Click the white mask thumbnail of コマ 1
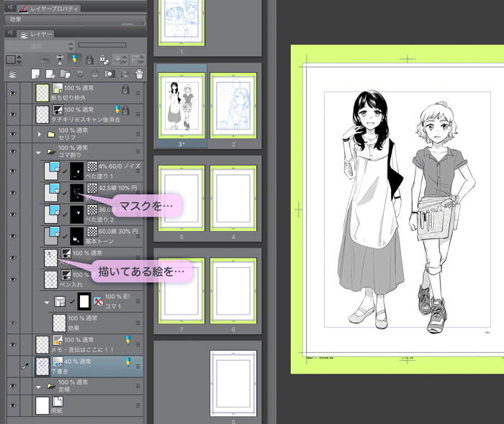Viewport: 504px width, 424px height. (x=84, y=301)
